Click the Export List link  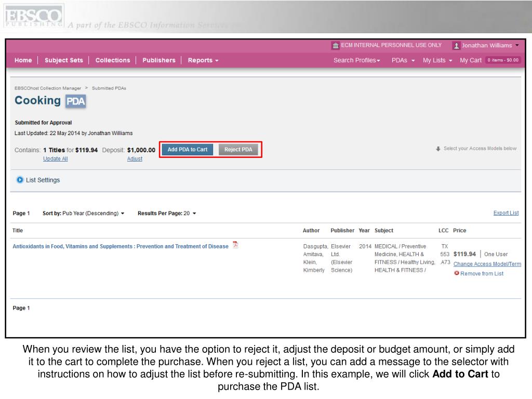pos(506,213)
